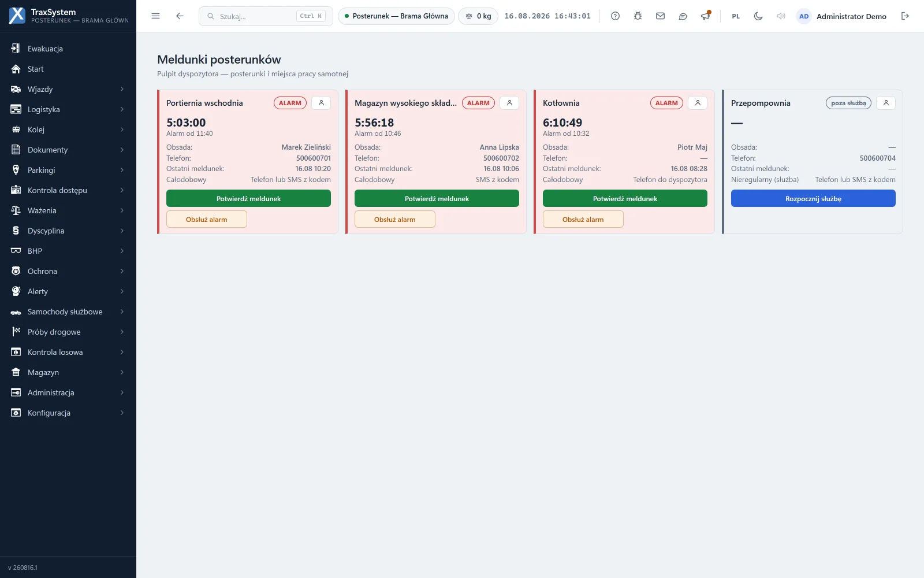Click the logout icon

pos(905,16)
